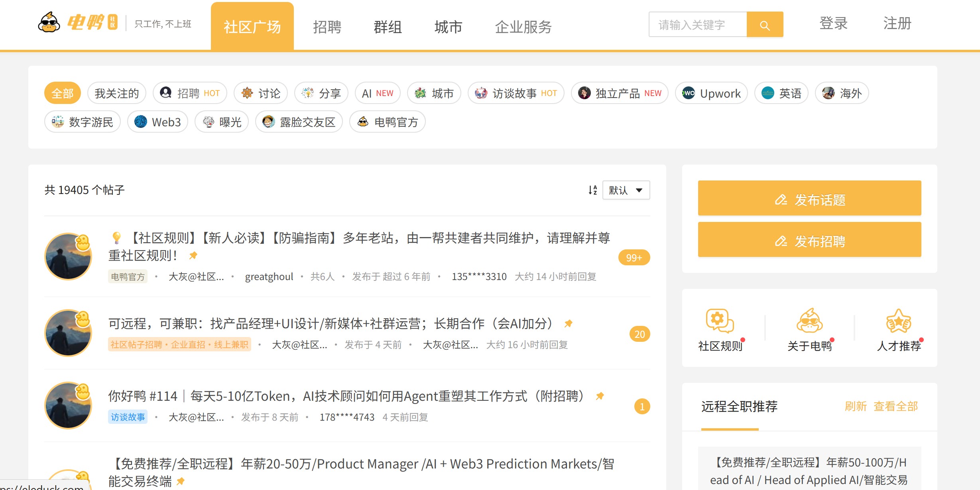Click the eleduck duck logo icon
The height and width of the screenshot is (490, 980).
pyautogui.click(x=49, y=23)
